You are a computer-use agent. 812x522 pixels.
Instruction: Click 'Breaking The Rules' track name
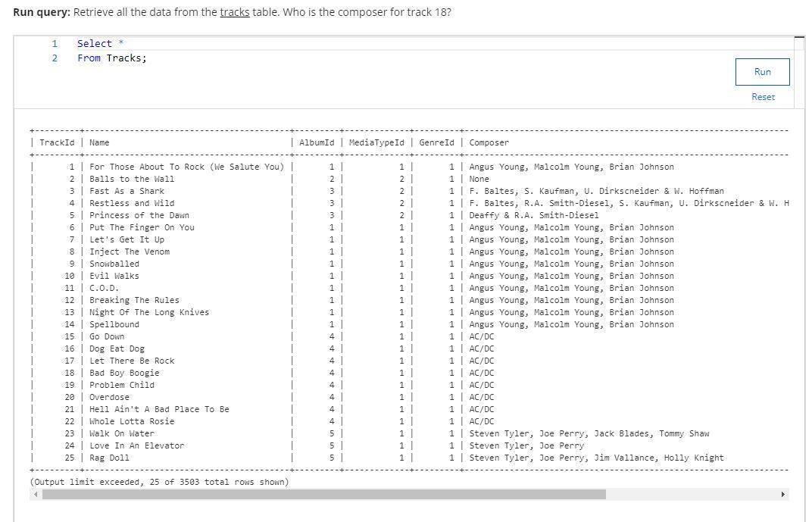(134, 300)
